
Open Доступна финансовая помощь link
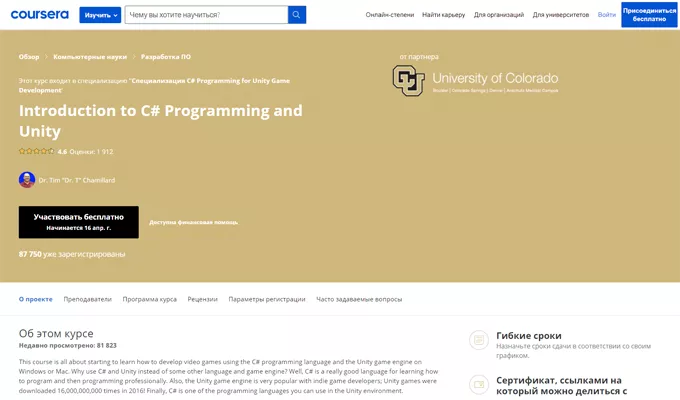[x=193, y=222]
